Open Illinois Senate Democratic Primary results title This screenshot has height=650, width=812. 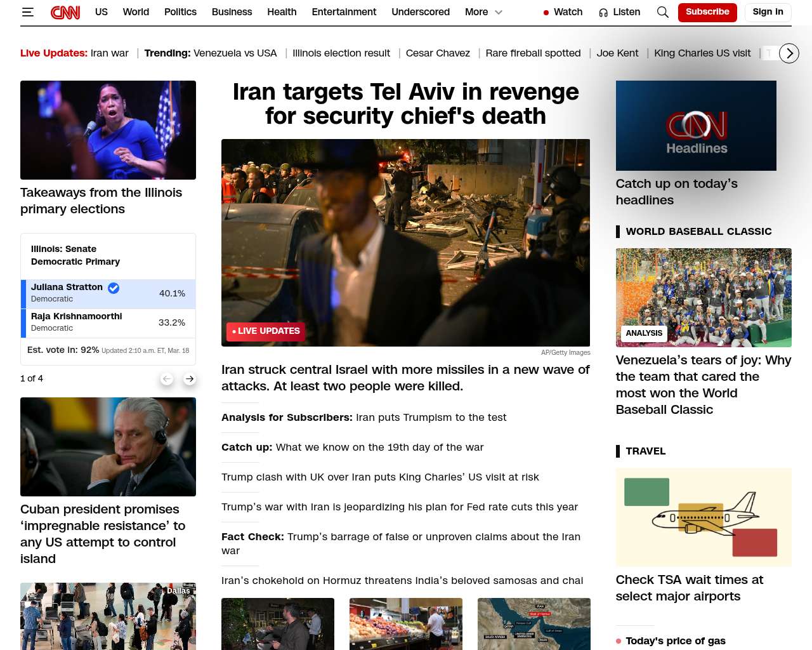point(75,255)
